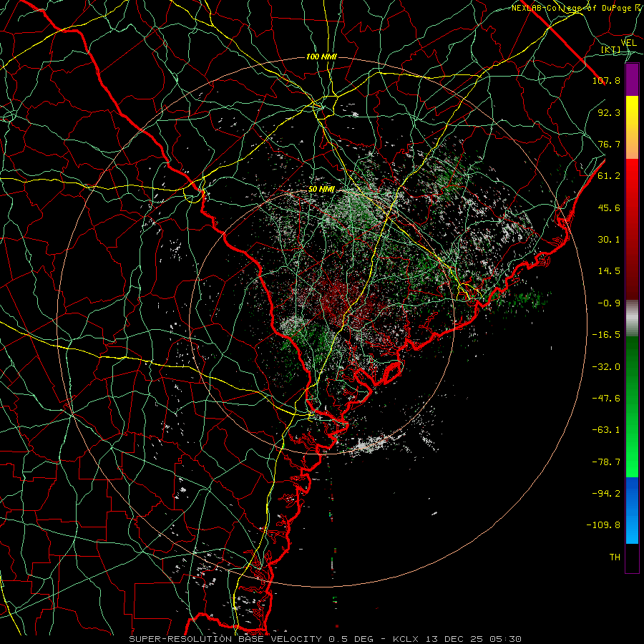644x644 pixels.
Task: Click the -0.9 velocity scale value
Action: coord(609,303)
